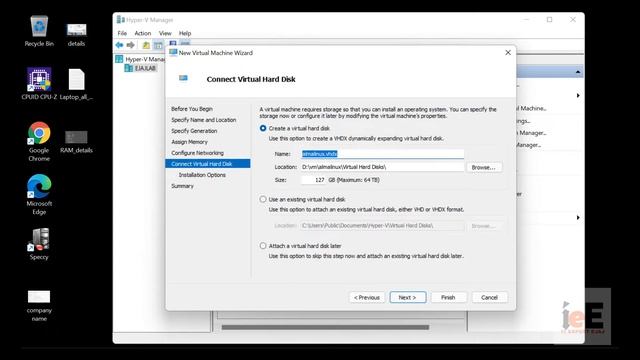Expand the first submenu arrow in Actions pane
The width and height of the screenshot is (640, 360).
coord(578,96)
